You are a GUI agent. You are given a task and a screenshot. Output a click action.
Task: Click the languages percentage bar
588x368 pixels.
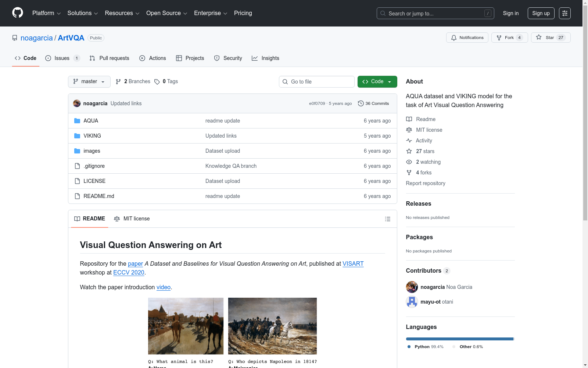pyautogui.click(x=460, y=339)
